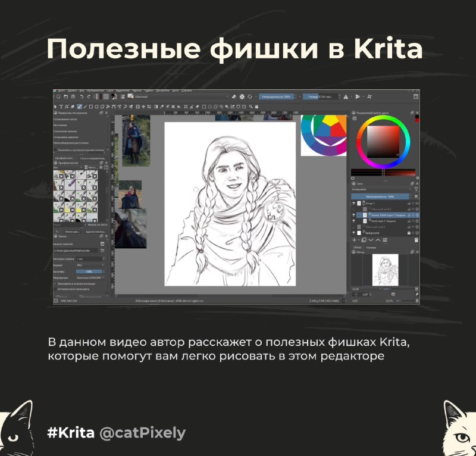Viewport: 476px width, 456px height.
Task: Select the Zoom magnifier tool
Action: [x=250, y=107]
